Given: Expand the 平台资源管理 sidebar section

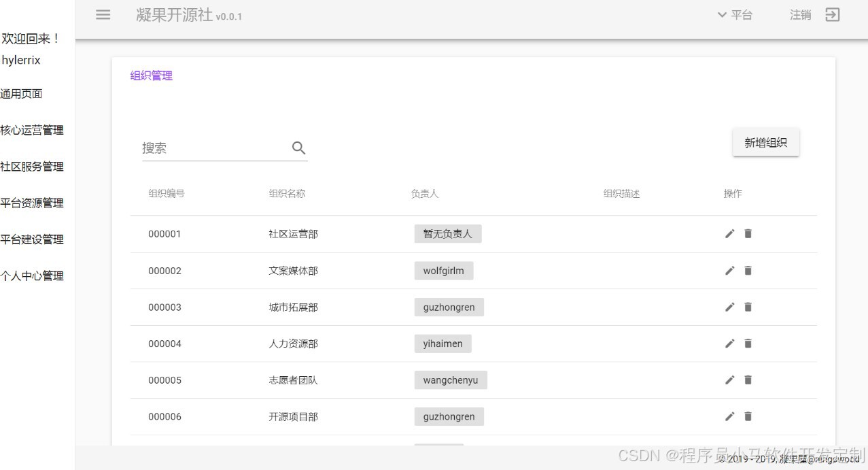Looking at the screenshot, I should pos(32,203).
